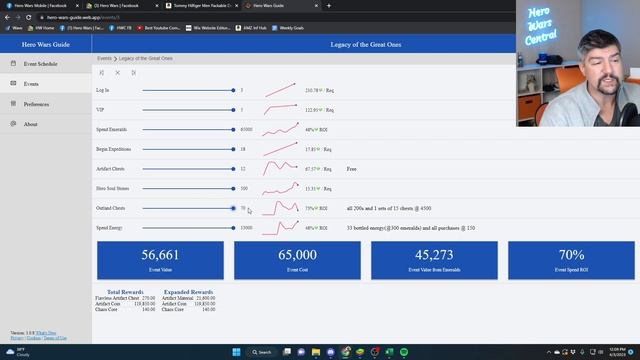
Task: Switch to Hero Wars Mobile Facebook tab
Action: click(x=41, y=6)
